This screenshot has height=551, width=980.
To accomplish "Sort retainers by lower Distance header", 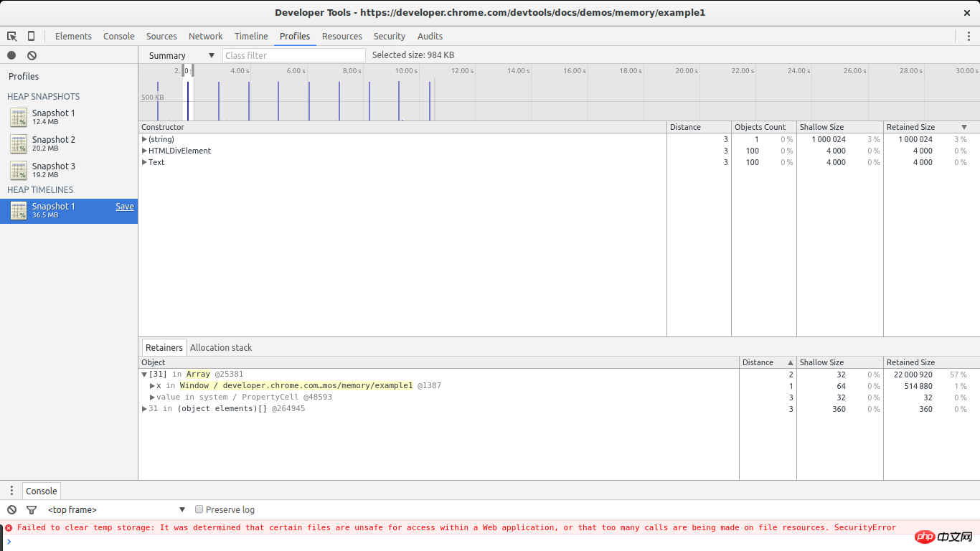I will (x=768, y=362).
